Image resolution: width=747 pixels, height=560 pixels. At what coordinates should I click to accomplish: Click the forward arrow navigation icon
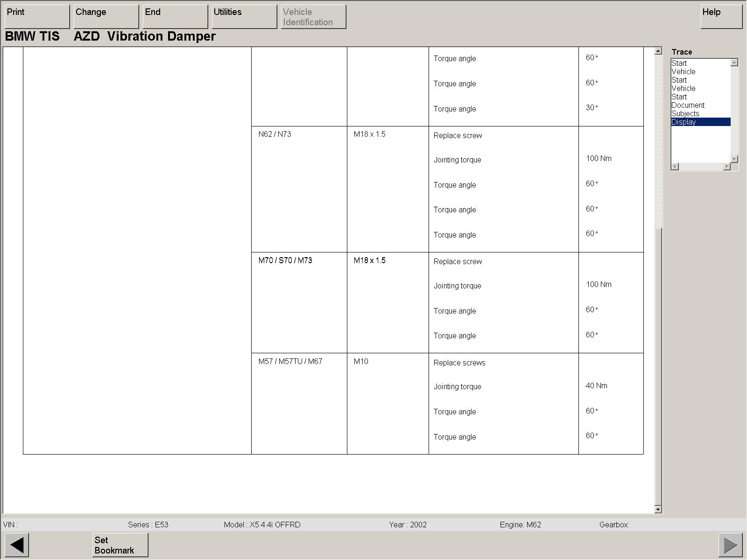730,545
